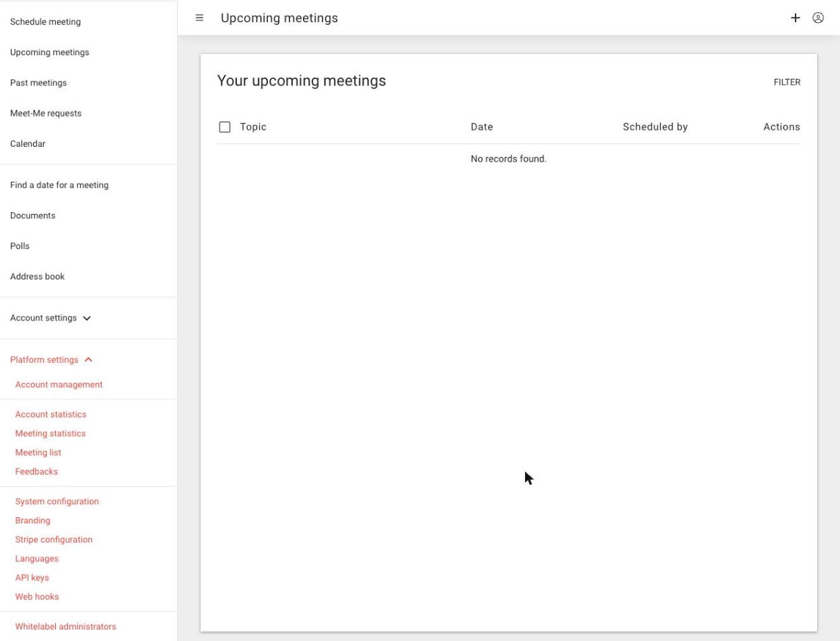Collapse the Platform settings chevron
The height and width of the screenshot is (641, 840).
88,360
